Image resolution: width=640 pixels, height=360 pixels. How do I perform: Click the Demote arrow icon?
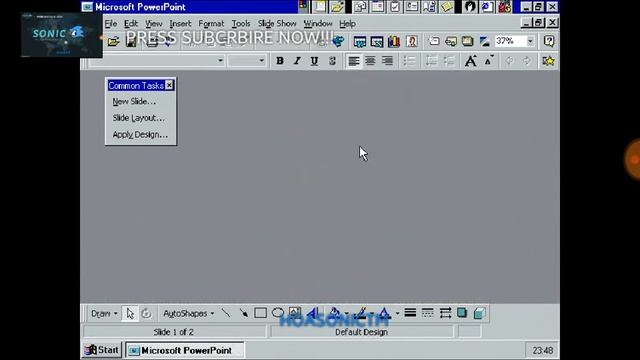coord(527,61)
